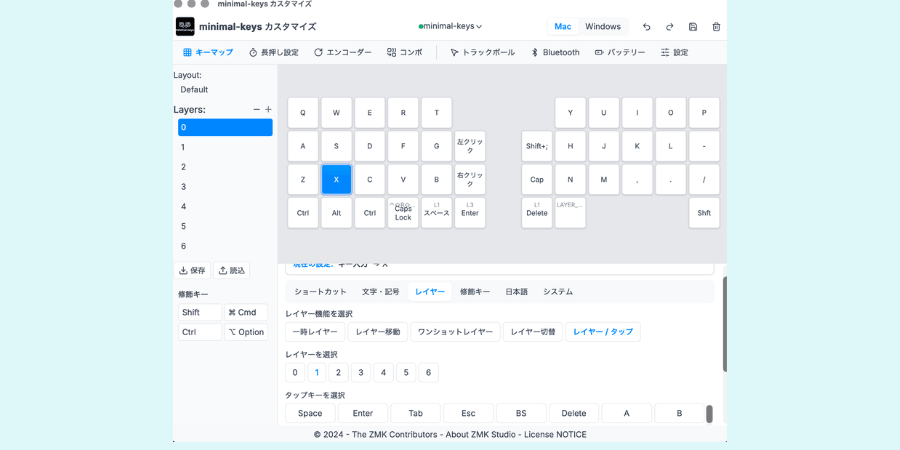Open the 設定 tab
Screen dimensions: 900x450
click(x=674, y=52)
